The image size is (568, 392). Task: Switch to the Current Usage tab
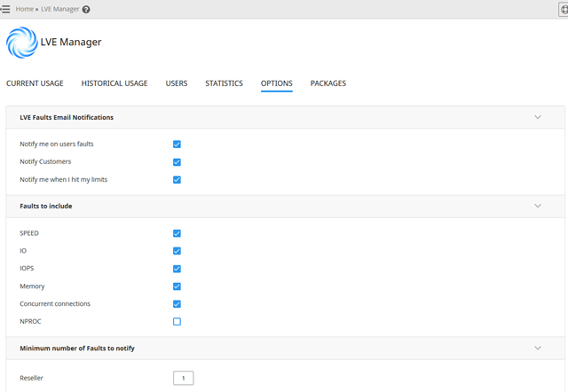point(35,83)
